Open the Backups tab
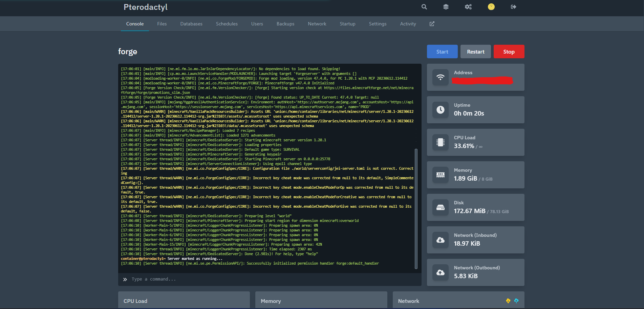Viewport: 644px width, 309px height. [285, 24]
